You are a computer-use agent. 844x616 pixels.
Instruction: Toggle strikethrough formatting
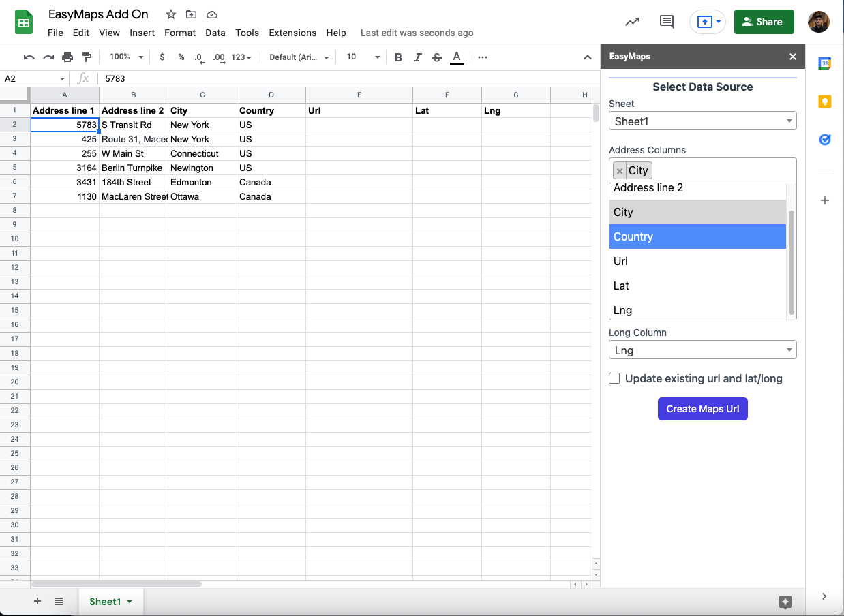(437, 57)
